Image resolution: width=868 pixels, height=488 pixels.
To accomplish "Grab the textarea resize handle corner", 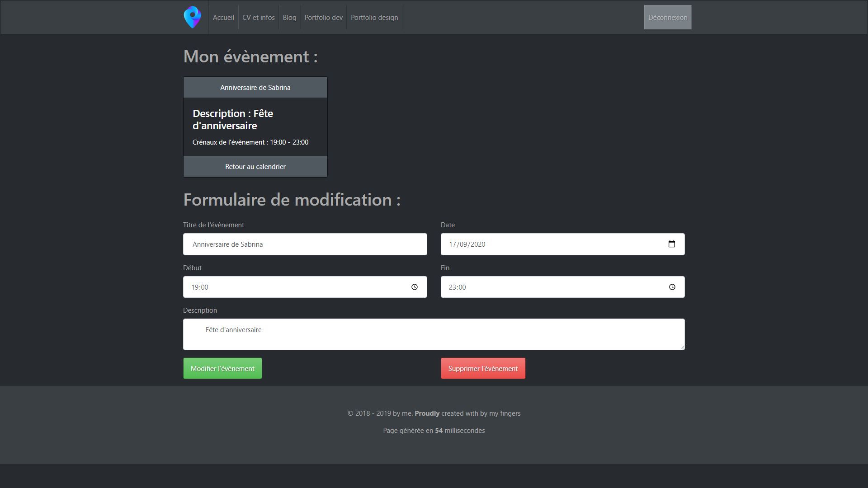I will click(682, 347).
